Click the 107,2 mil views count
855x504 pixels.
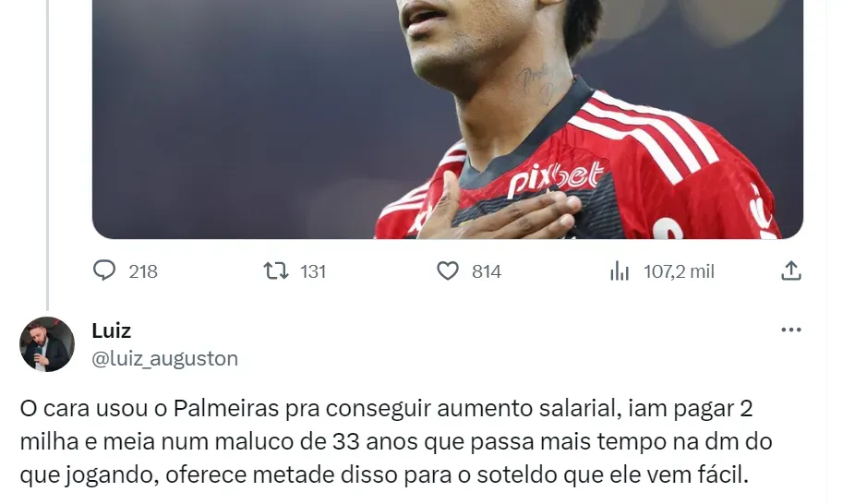pos(679,271)
